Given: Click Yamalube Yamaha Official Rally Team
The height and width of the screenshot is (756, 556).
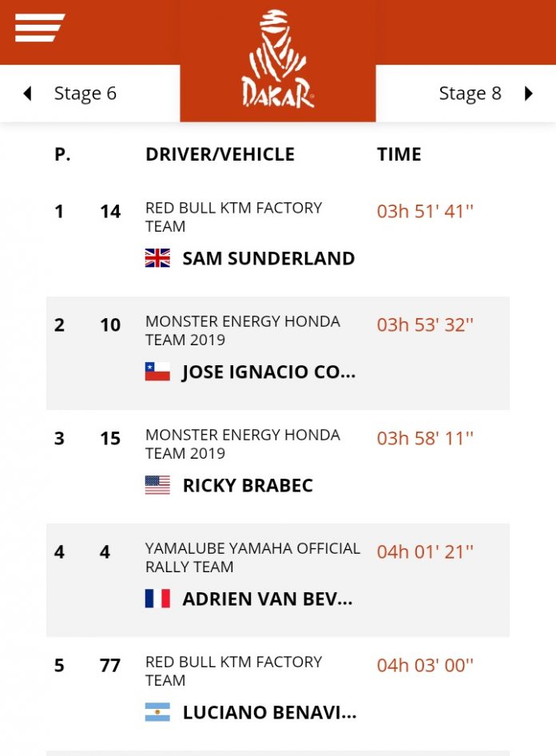Looking at the screenshot, I should pyautogui.click(x=252, y=557).
